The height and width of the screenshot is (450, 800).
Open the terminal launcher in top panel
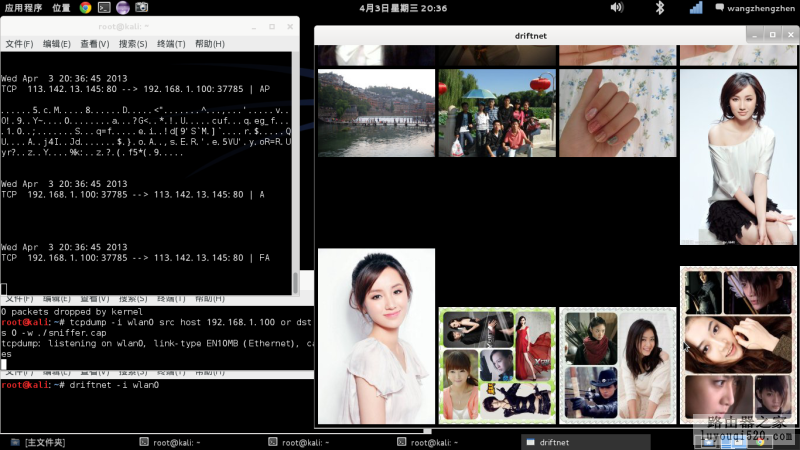coord(104,7)
